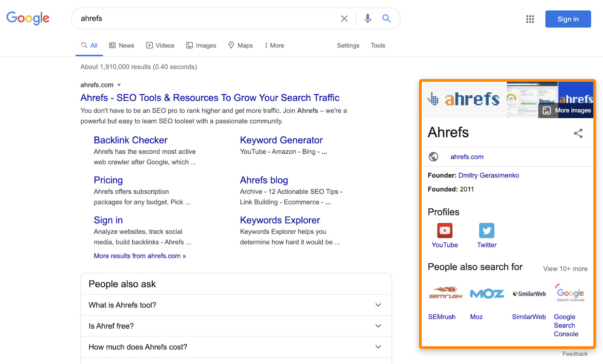Open Dmitry Gerasimenko founder link
The width and height of the screenshot is (603, 364).
489,175
